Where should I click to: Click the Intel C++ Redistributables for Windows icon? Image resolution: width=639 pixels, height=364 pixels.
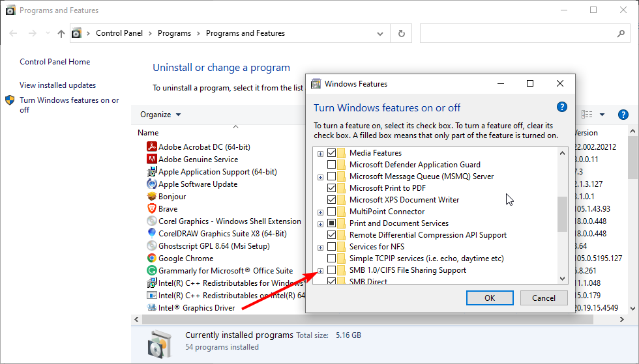point(151,283)
